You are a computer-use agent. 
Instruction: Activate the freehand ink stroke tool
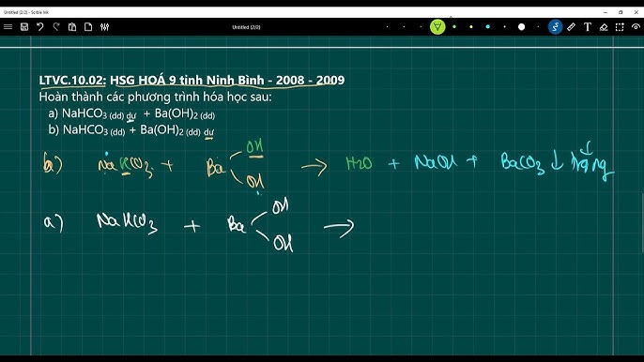555,27
